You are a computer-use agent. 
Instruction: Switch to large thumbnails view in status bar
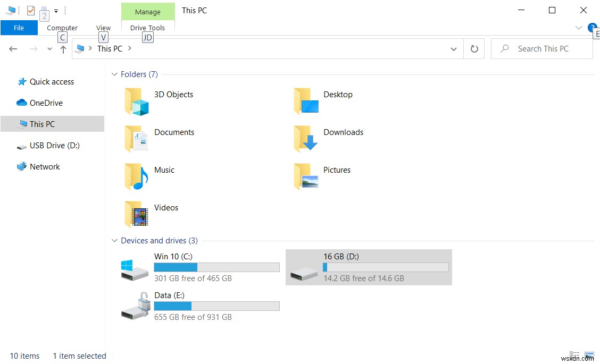588,355
